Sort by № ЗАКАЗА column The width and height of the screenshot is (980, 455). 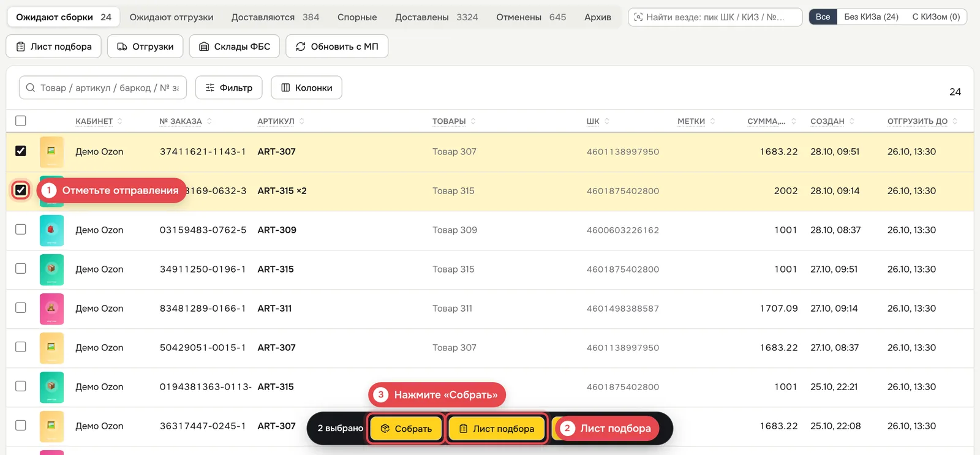(186, 121)
